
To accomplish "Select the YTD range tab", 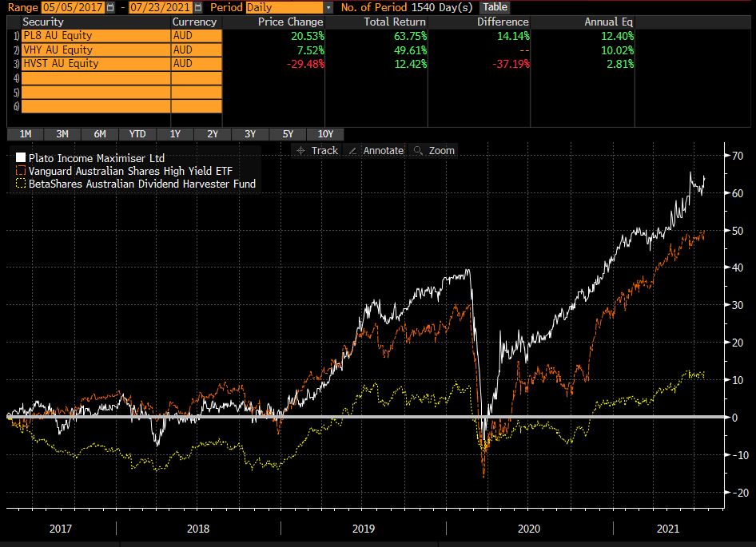I will tap(137, 134).
